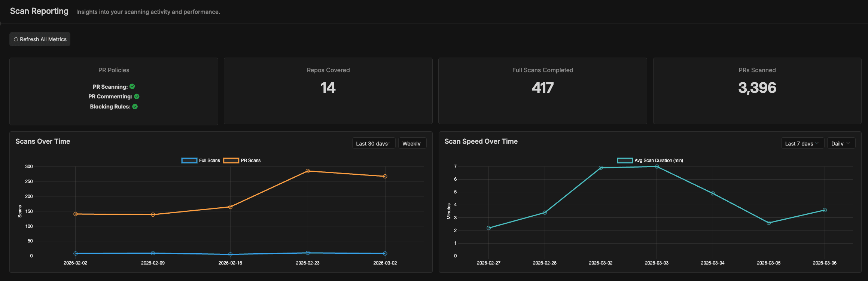The height and width of the screenshot is (281, 868).
Task: Click the Repos Covered card showing 14
Action: coord(328,91)
